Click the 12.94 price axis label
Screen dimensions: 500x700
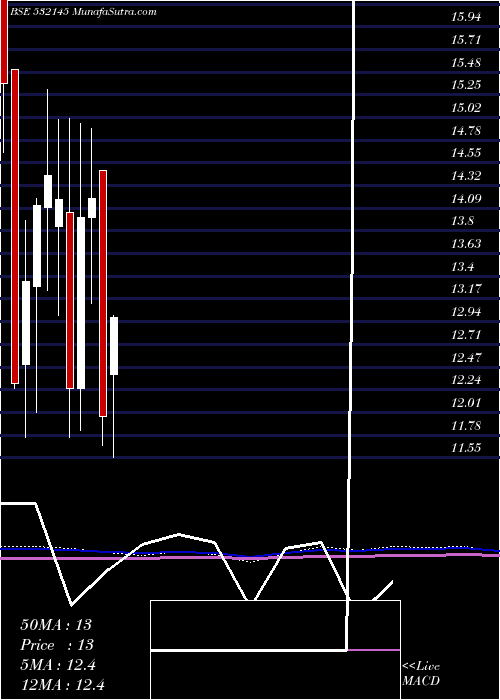pos(466,312)
